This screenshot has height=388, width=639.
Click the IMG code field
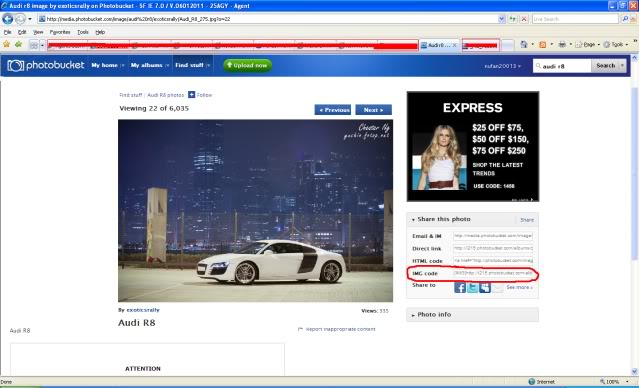point(493,273)
